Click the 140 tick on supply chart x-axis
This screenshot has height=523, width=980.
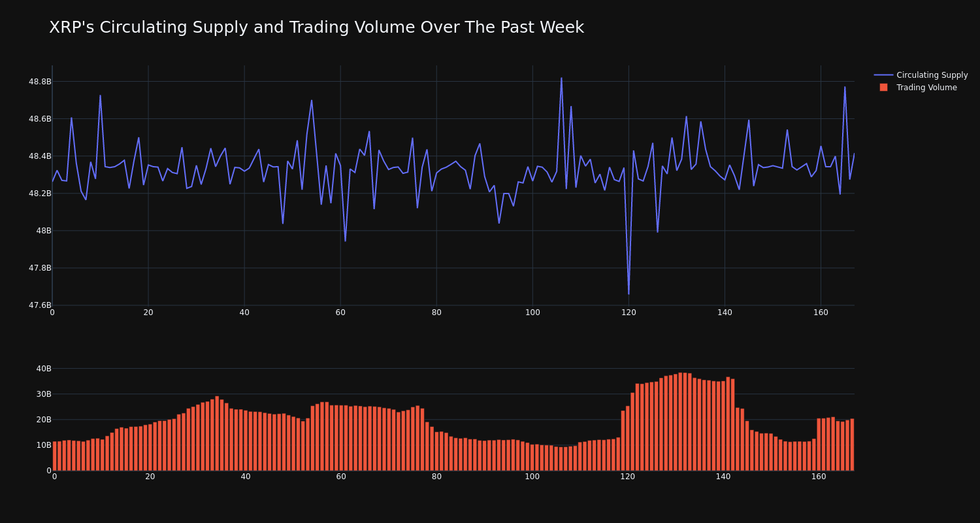point(725,312)
